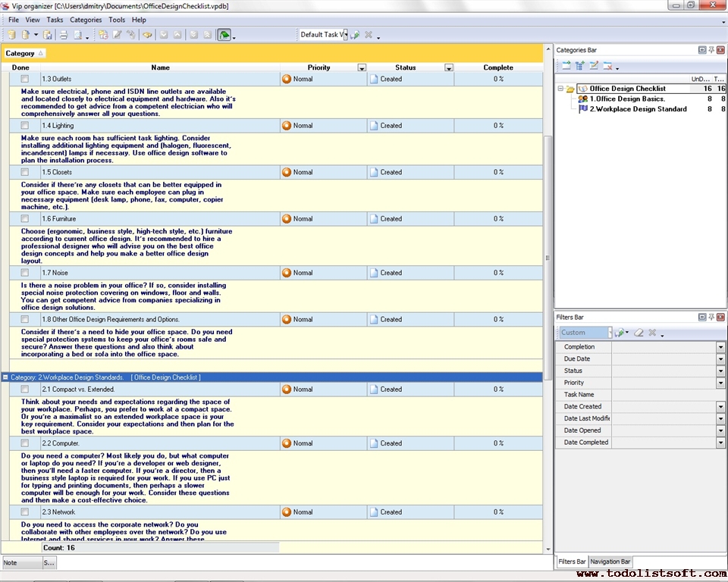Collapse the 2.Workplace Design Standards category group
728x582 pixels.
(x=5, y=377)
